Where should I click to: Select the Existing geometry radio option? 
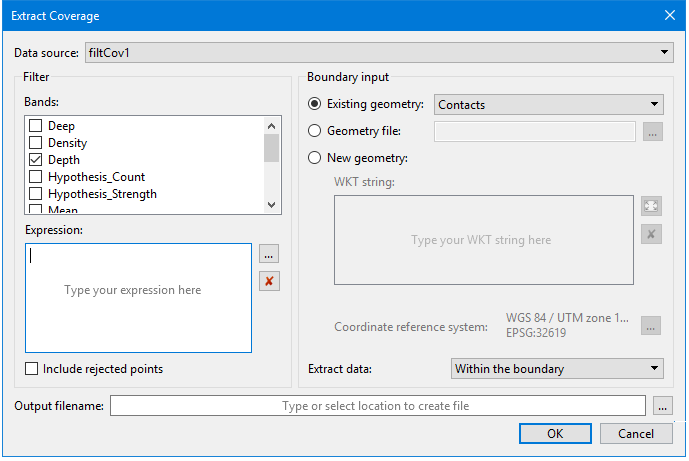coord(316,104)
